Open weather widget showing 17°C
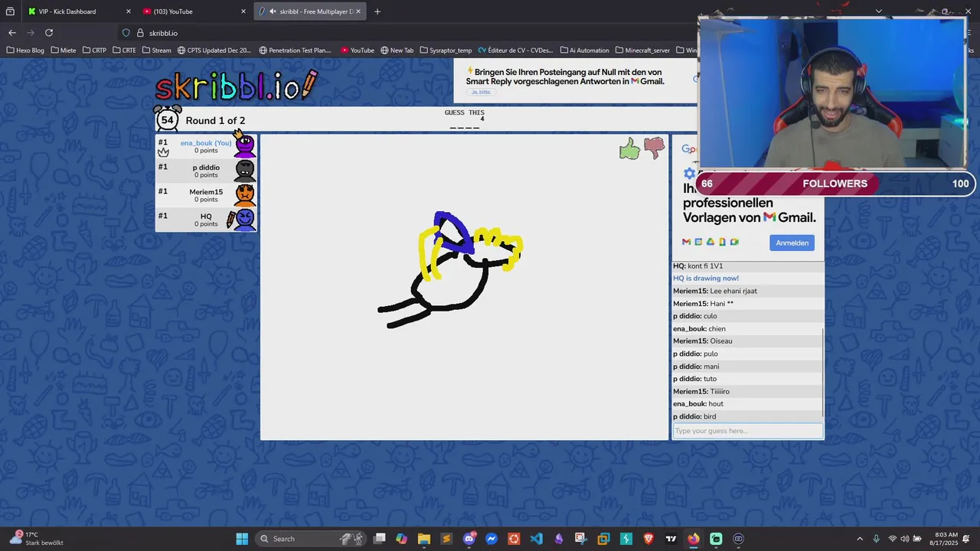 click(36, 539)
